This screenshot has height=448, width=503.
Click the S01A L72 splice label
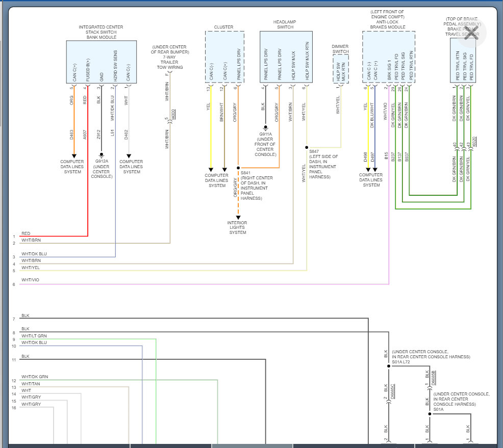pos(401,362)
